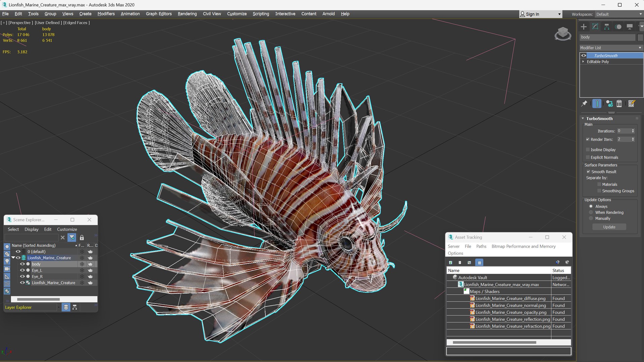Viewport: 644px width, 362px height.
Task: Open the Workspaces Default dropdown
Action: point(618,14)
